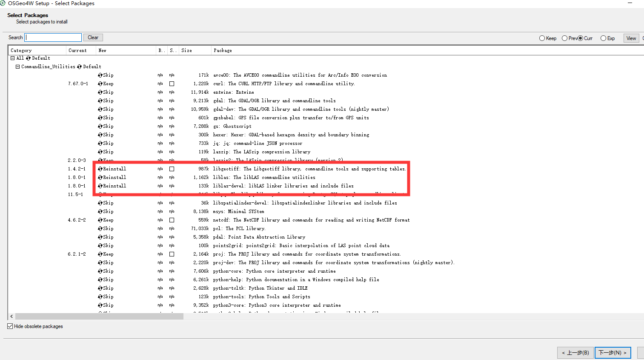Uncheck Hide obsolete packages
Image resolution: width=644 pixels, height=360 pixels.
[x=9, y=326]
